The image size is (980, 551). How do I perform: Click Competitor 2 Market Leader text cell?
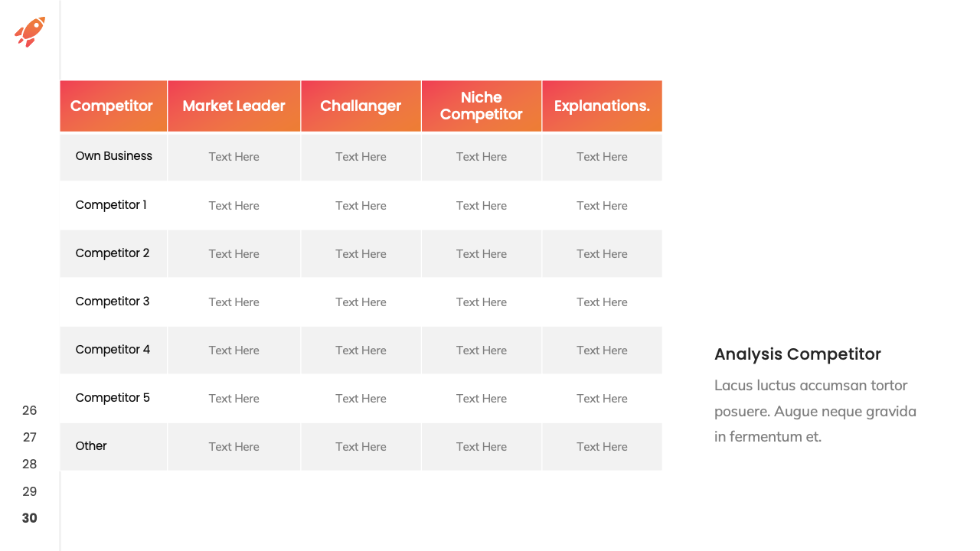click(234, 254)
